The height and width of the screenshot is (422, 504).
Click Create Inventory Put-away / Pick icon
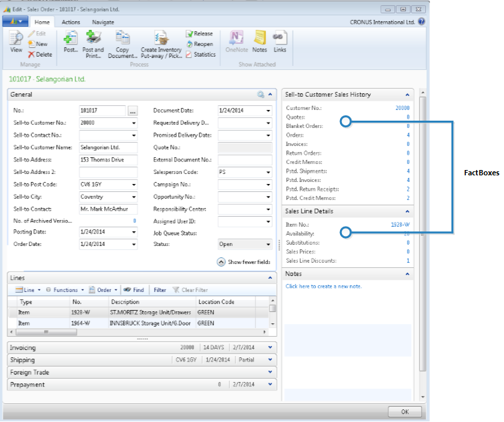[161, 39]
